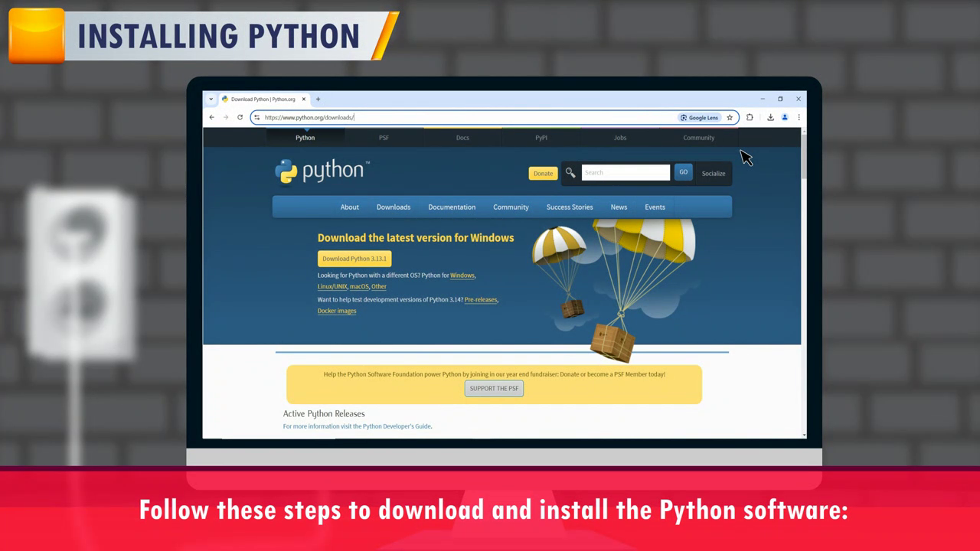Viewport: 980px width, 551px height.
Task: Follow the Other OS link
Action: click(379, 286)
